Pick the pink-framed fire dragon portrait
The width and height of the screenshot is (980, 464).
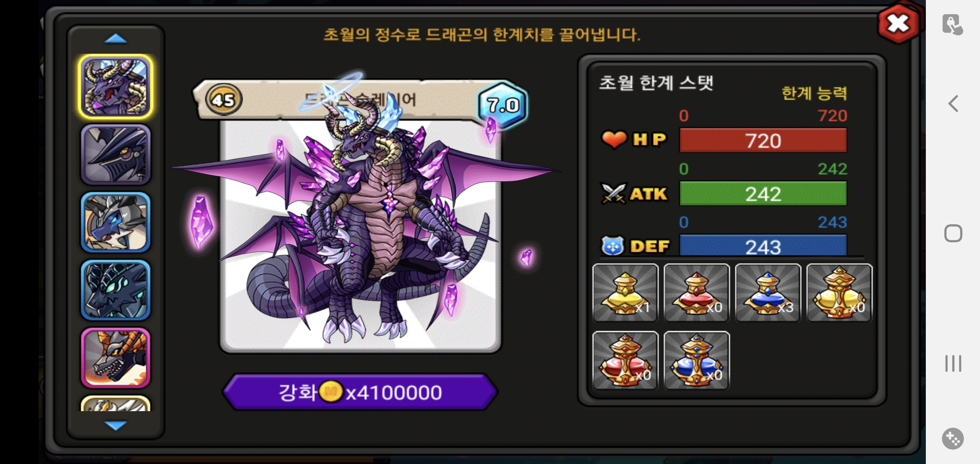[116, 357]
